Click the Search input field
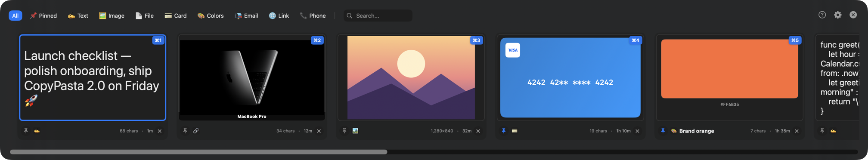Viewport: 868px width, 160px height. pyautogui.click(x=378, y=15)
